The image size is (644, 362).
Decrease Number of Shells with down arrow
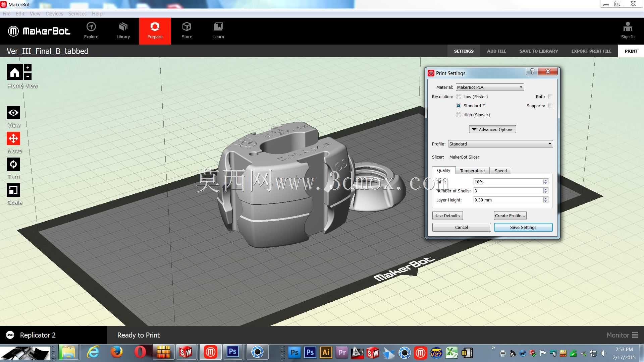(x=546, y=192)
